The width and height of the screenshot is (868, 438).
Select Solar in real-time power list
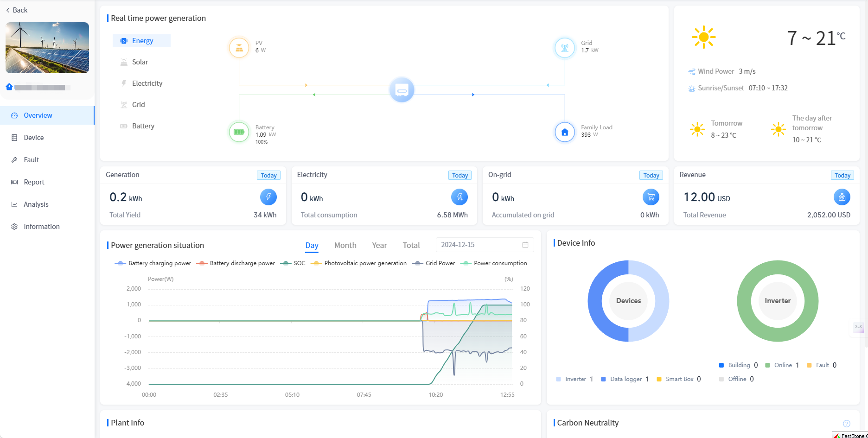point(140,62)
